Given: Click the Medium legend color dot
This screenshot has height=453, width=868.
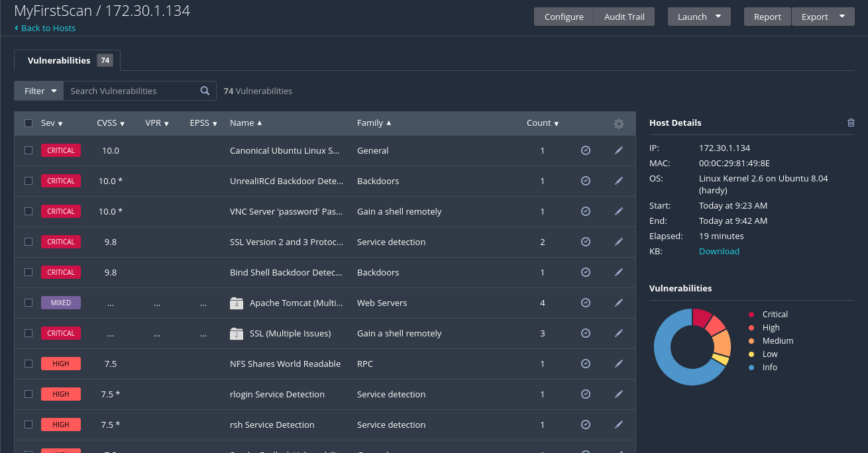Looking at the screenshot, I should click(x=751, y=341).
